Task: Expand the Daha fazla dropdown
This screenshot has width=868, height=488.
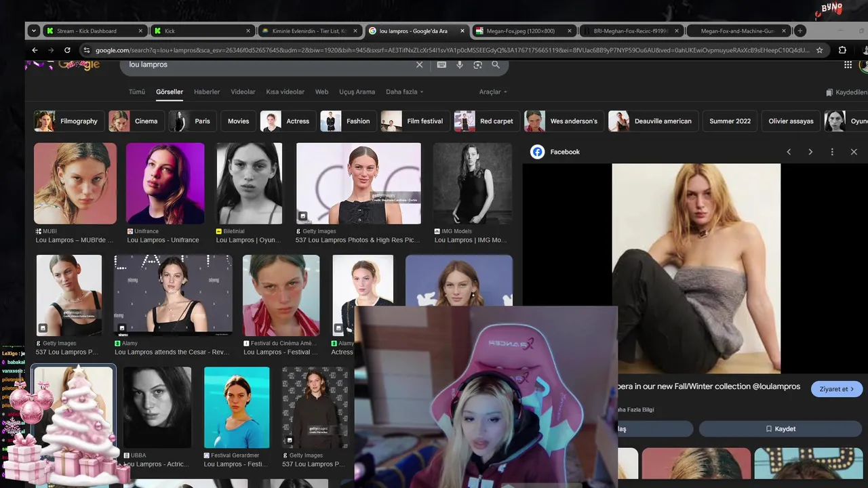Action: tap(404, 91)
